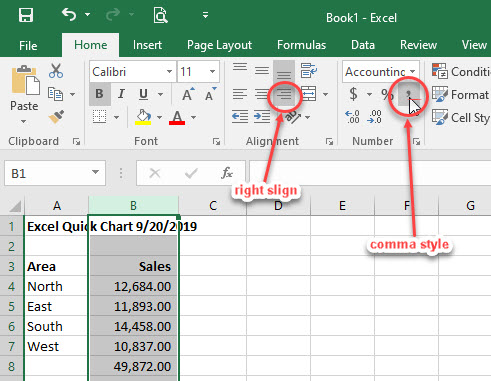Switch to the Insert tab
Viewport: 491px width, 381px height.
147,45
